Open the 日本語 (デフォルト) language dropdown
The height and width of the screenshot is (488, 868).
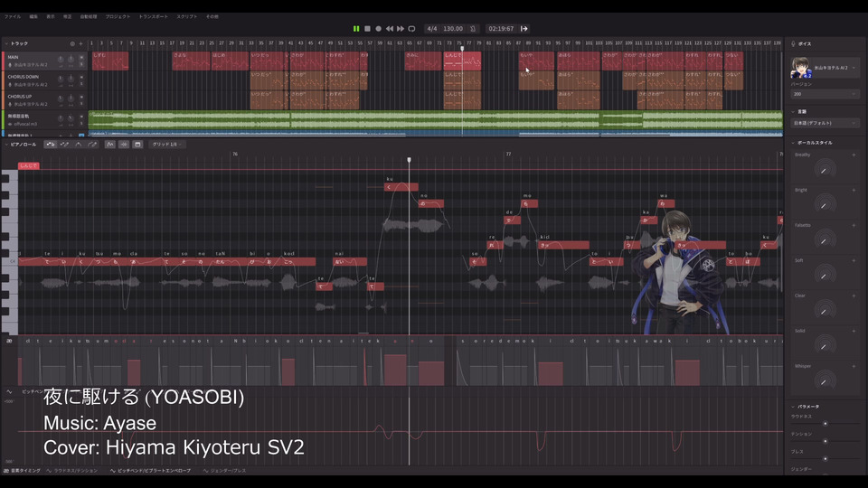825,123
